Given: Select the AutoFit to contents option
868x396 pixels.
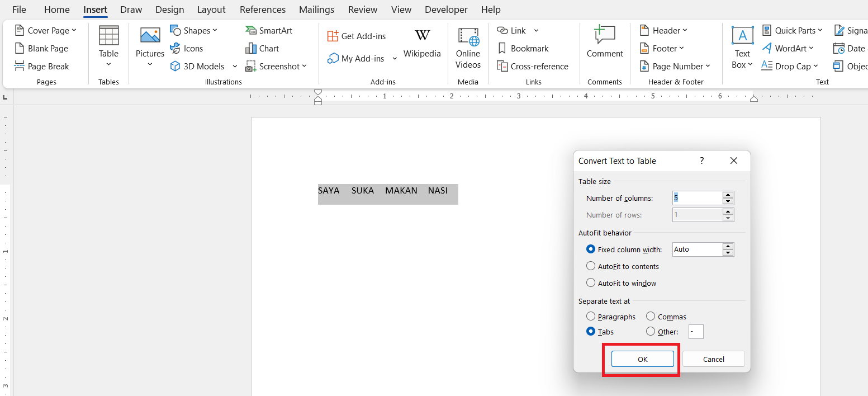Looking at the screenshot, I should point(591,266).
